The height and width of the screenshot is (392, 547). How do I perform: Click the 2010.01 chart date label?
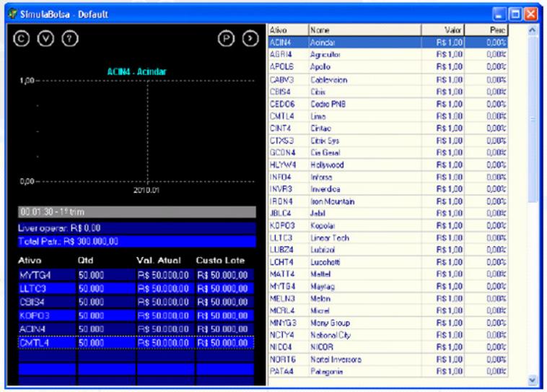[146, 191]
